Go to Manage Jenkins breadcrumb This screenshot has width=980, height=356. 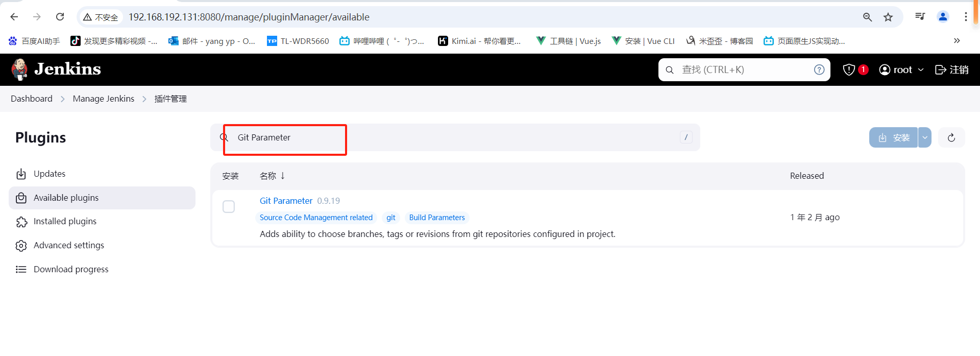click(x=104, y=99)
